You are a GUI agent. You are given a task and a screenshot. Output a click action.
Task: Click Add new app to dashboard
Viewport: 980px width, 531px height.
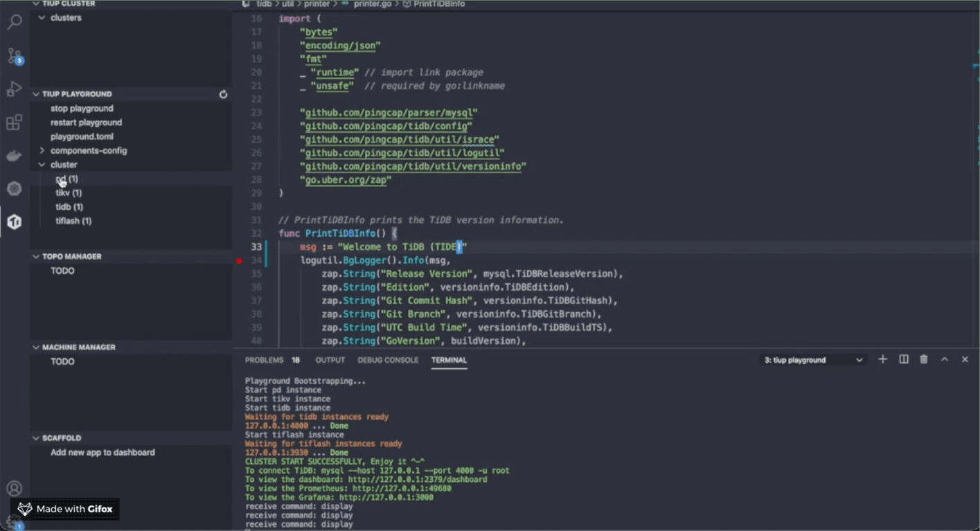[x=103, y=452]
